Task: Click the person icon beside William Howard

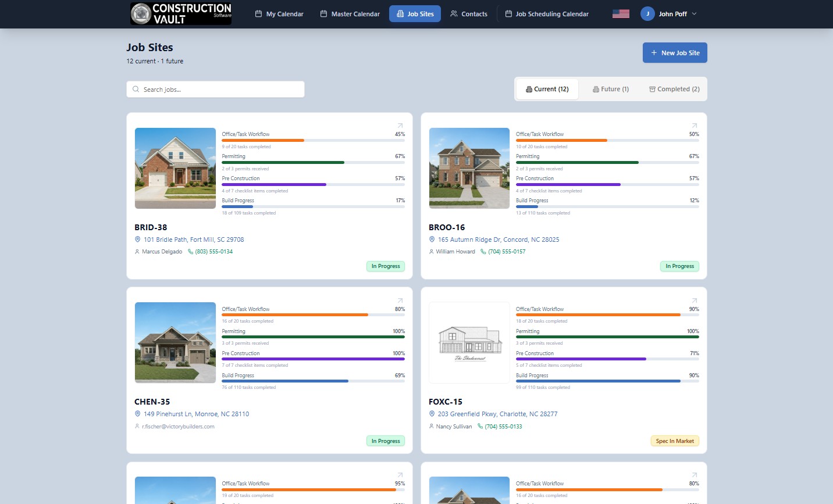Action: point(432,252)
